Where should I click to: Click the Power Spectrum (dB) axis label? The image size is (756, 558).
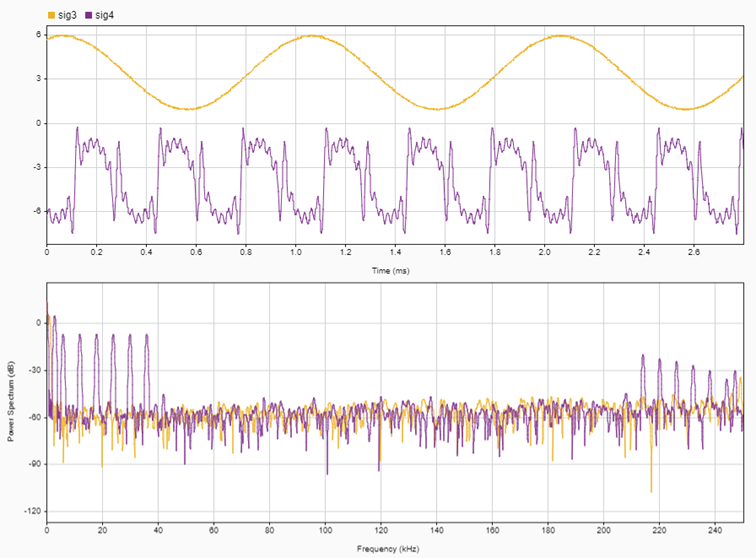[x=11, y=401]
